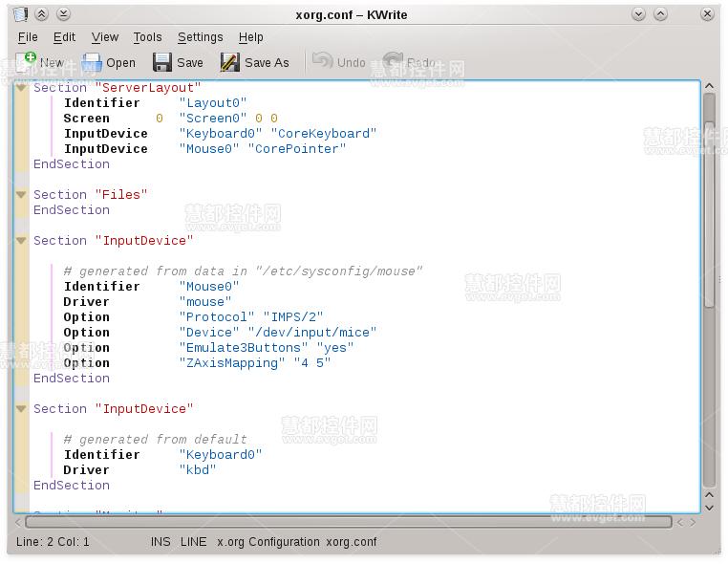
Task: Click "x.org Configuration" in status bar
Action: pos(268,542)
